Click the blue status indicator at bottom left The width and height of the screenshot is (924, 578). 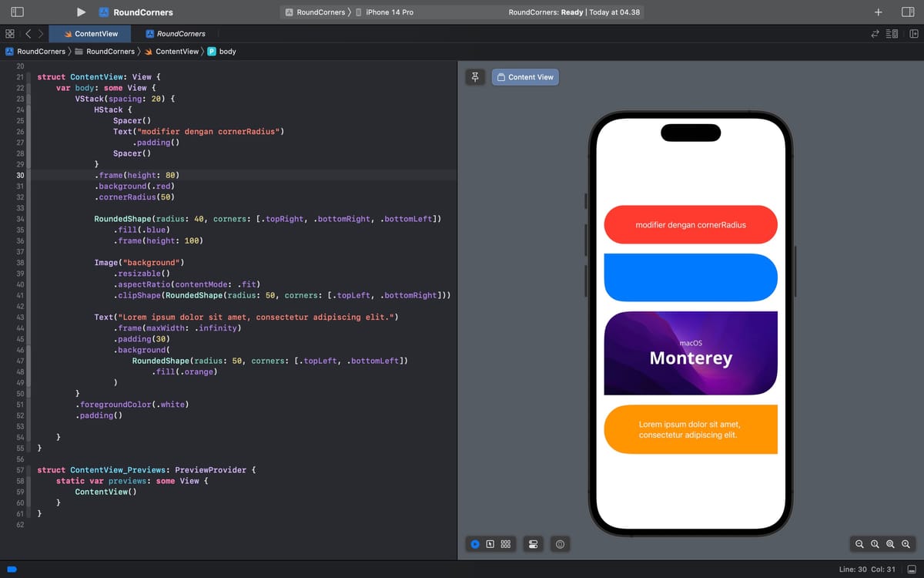[x=12, y=570]
